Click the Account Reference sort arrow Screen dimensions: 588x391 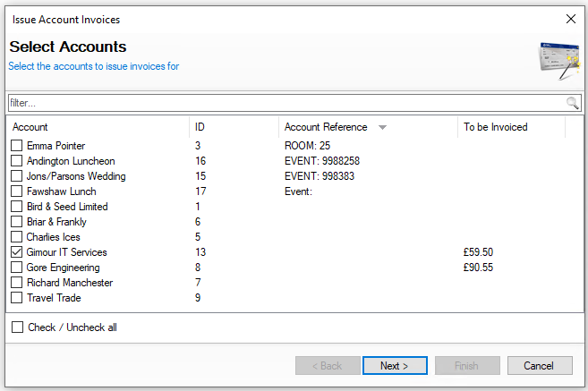click(382, 128)
